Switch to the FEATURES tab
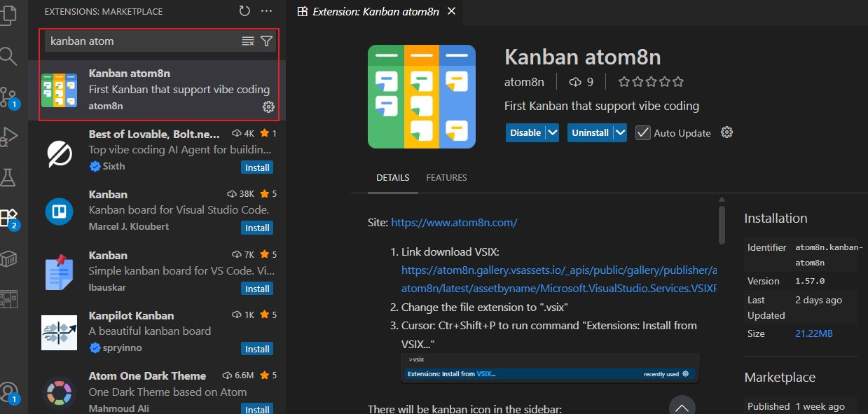The height and width of the screenshot is (414, 868). pyautogui.click(x=446, y=178)
